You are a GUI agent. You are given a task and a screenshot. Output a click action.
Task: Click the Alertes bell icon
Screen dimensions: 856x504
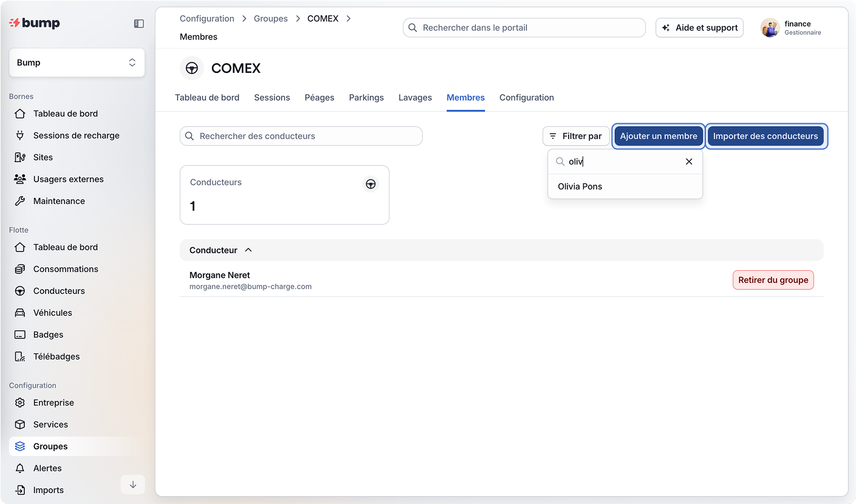pos(20,468)
